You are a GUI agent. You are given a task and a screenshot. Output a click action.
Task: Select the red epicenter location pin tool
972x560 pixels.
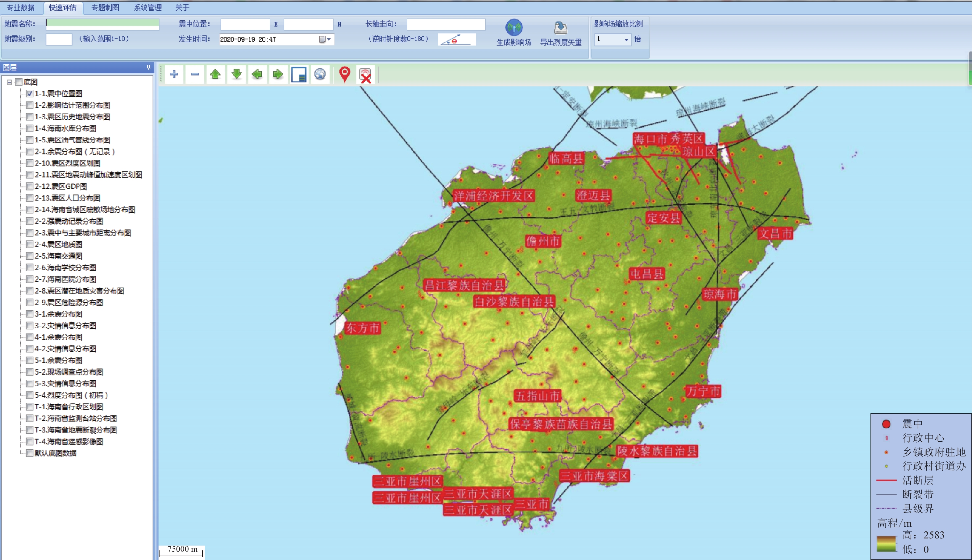pos(345,74)
